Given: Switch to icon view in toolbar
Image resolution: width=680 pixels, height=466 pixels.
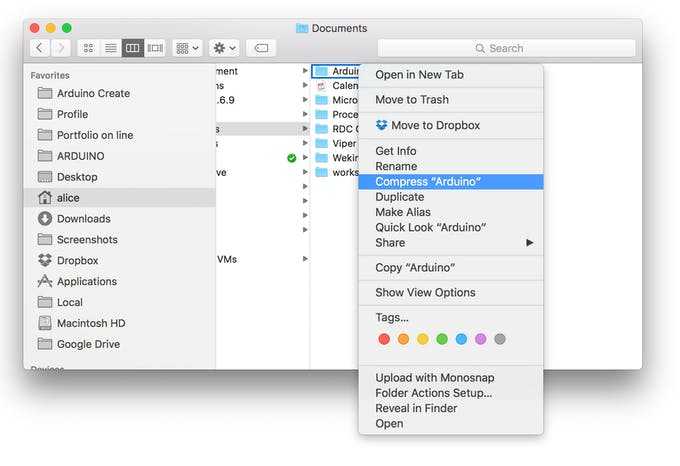Looking at the screenshot, I should pyautogui.click(x=89, y=48).
